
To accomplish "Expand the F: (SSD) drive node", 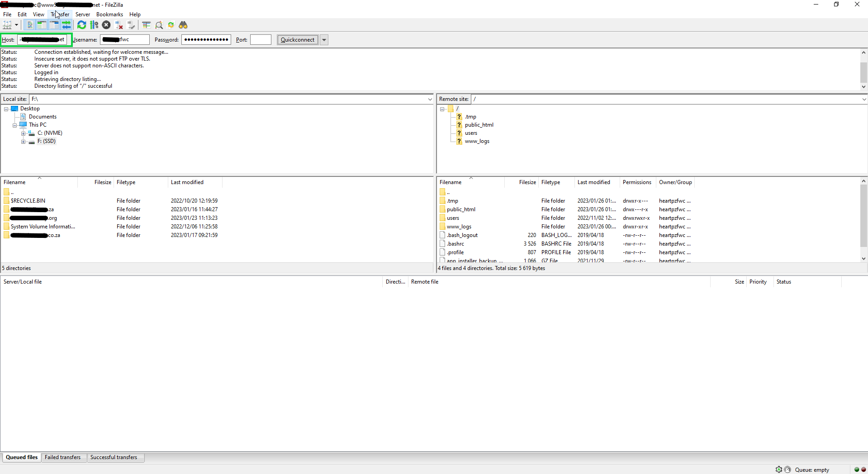I will point(23,142).
